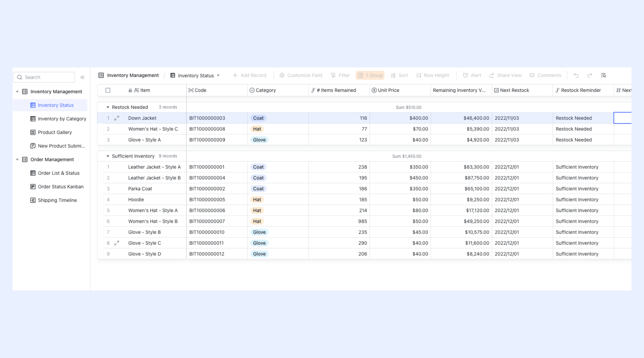
Task: Expand the Down Jacket record icon
Action: click(x=117, y=118)
